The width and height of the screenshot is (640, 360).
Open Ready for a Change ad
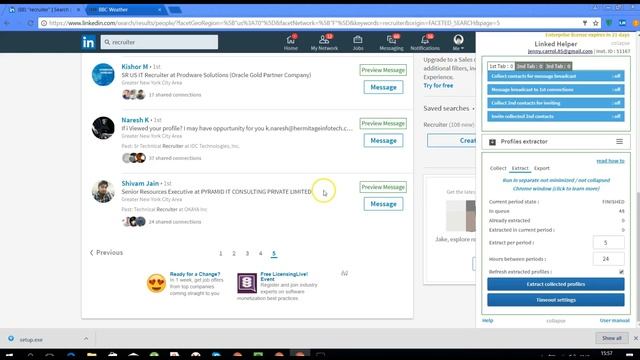pyautogui.click(x=195, y=274)
